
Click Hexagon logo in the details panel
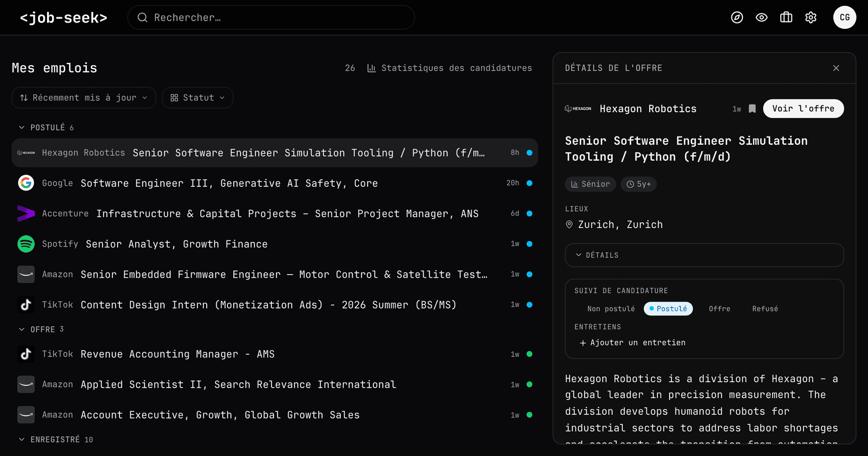578,109
